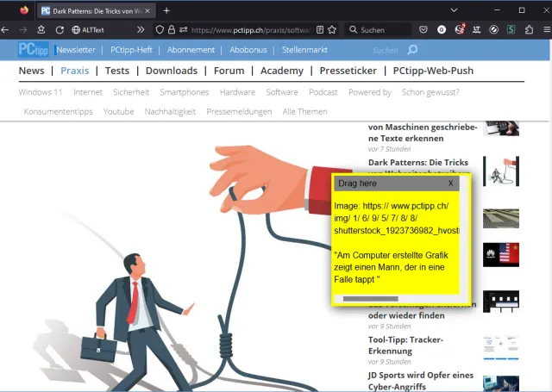This screenshot has width=552, height=392.
Task: Click the forward navigation arrow
Action: [23, 30]
